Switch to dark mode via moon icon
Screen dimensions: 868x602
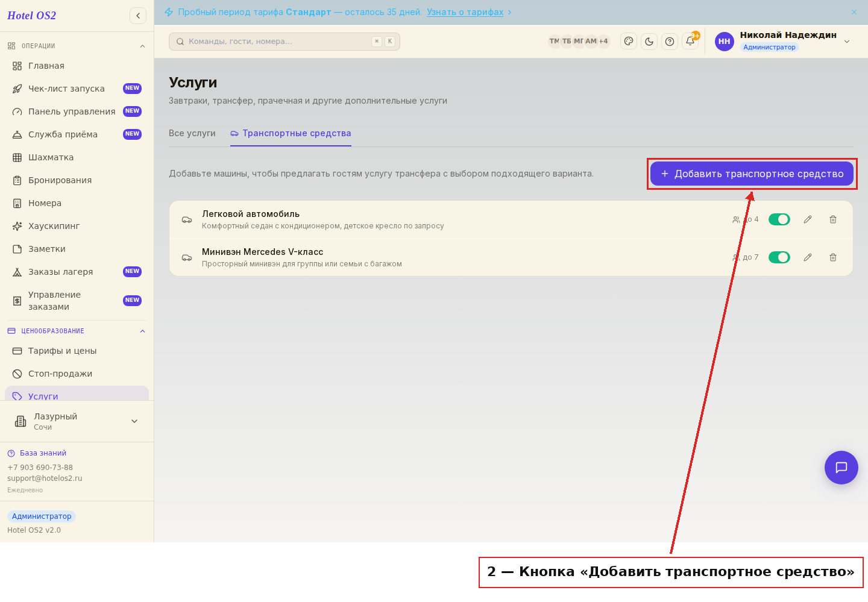point(649,42)
